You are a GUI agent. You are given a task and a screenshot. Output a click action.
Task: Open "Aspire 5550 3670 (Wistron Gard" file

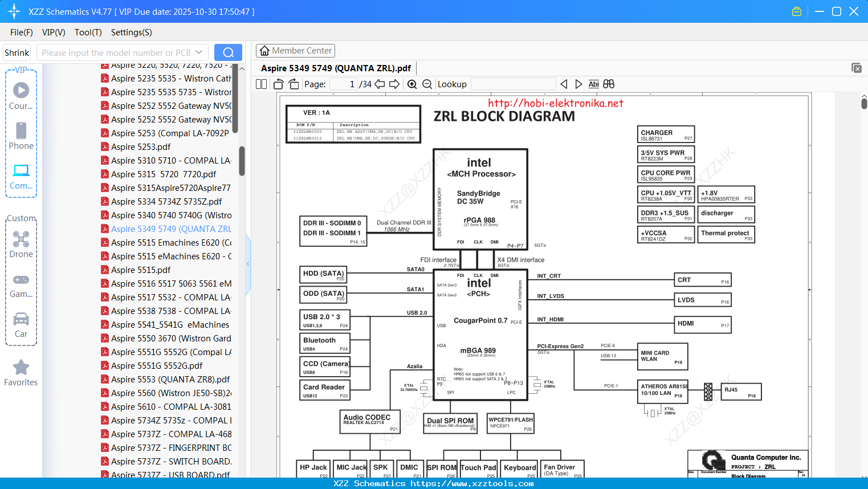pyautogui.click(x=166, y=339)
